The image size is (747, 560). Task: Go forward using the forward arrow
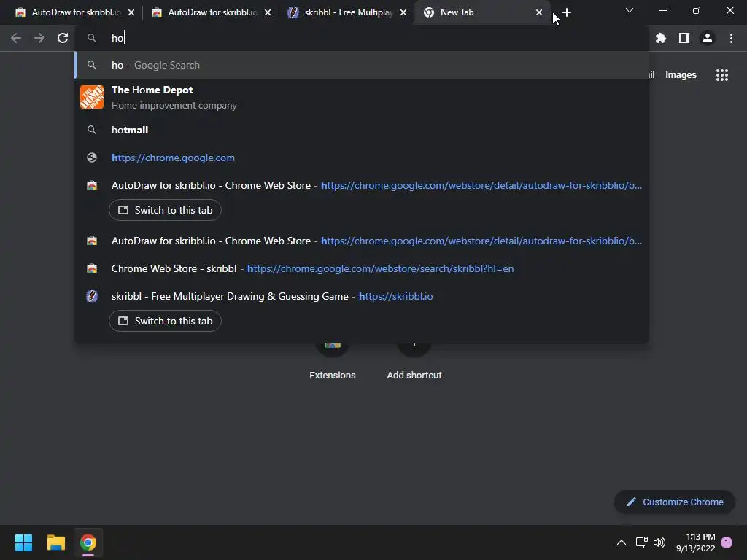[x=39, y=38]
